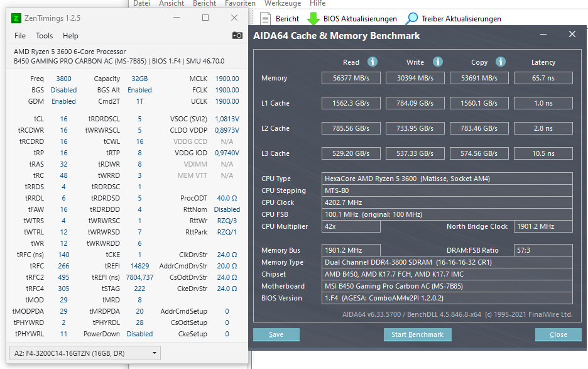Close the AIDA64 benchmark dialog with X
Screen dimensions: 588x369
coord(572,34)
